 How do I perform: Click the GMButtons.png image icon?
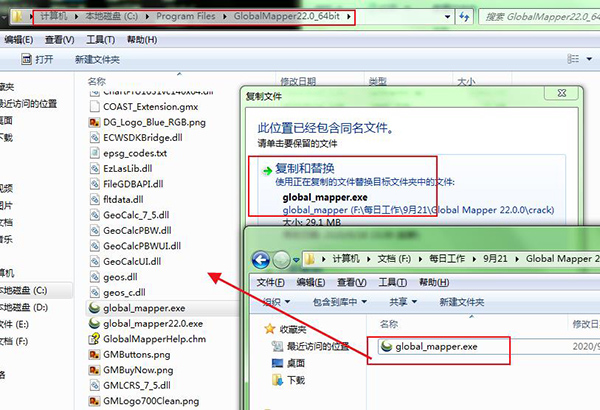coord(94,354)
